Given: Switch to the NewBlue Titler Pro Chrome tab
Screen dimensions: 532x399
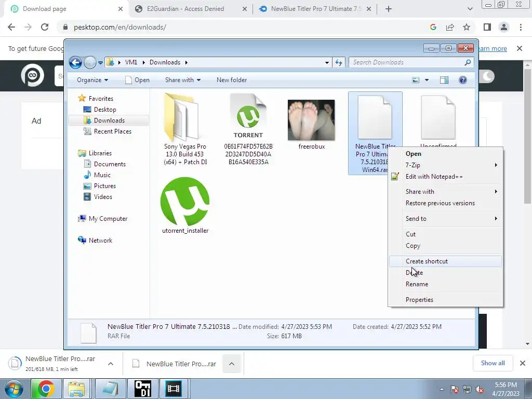Looking at the screenshot, I should 315,9.
